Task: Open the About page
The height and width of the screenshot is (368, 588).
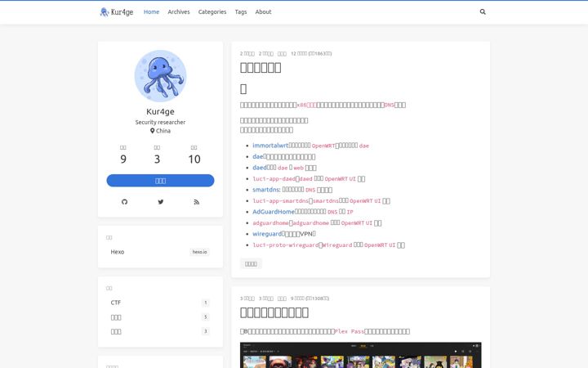Action: pyautogui.click(x=263, y=12)
